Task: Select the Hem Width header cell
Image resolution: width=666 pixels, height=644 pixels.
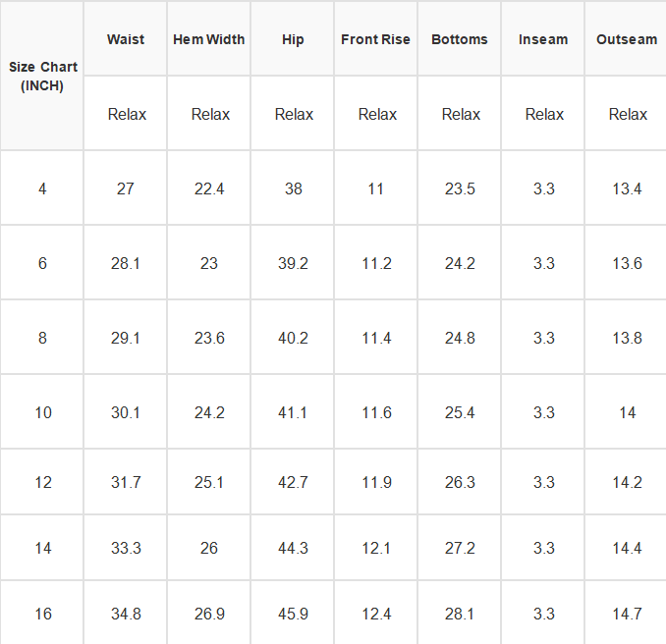Action: coord(209,39)
